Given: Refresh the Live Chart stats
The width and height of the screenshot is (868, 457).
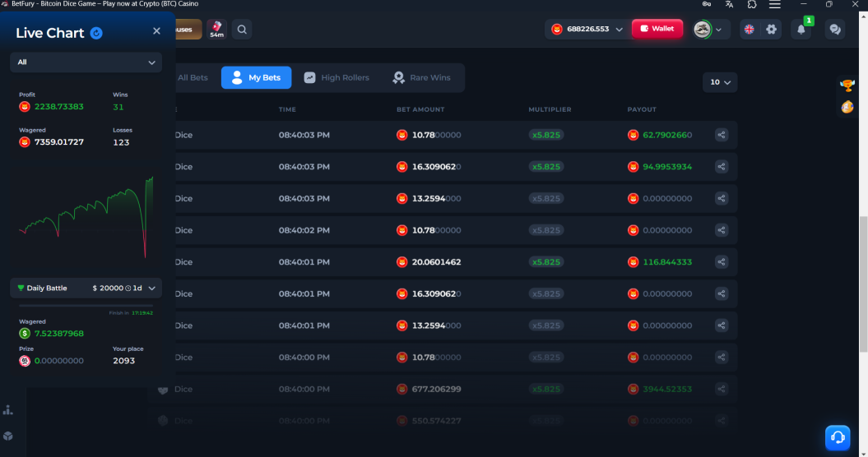Looking at the screenshot, I should 96,33.
